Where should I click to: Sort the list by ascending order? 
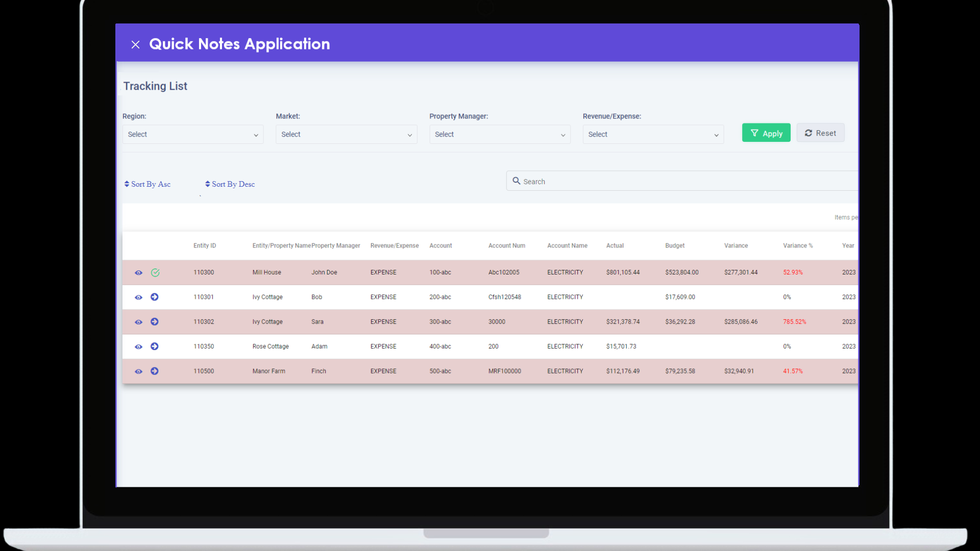point(148,184)
